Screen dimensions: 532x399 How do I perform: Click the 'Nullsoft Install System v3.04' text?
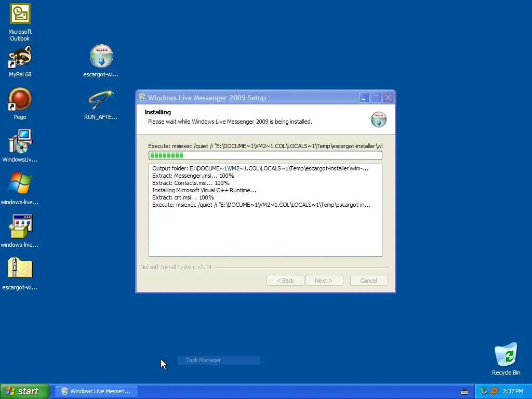(176, 267)
